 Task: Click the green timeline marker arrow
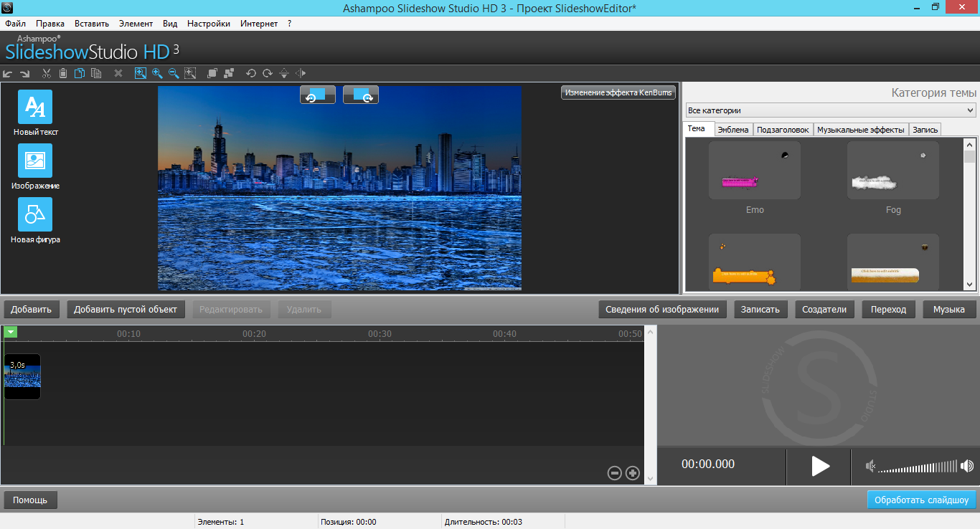pos(10,332)
